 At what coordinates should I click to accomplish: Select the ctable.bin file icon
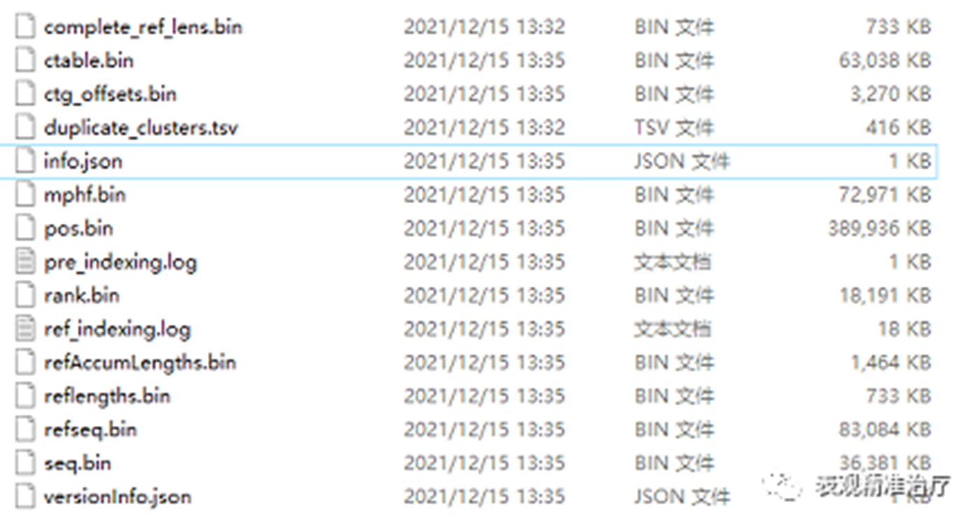(25, 61)
